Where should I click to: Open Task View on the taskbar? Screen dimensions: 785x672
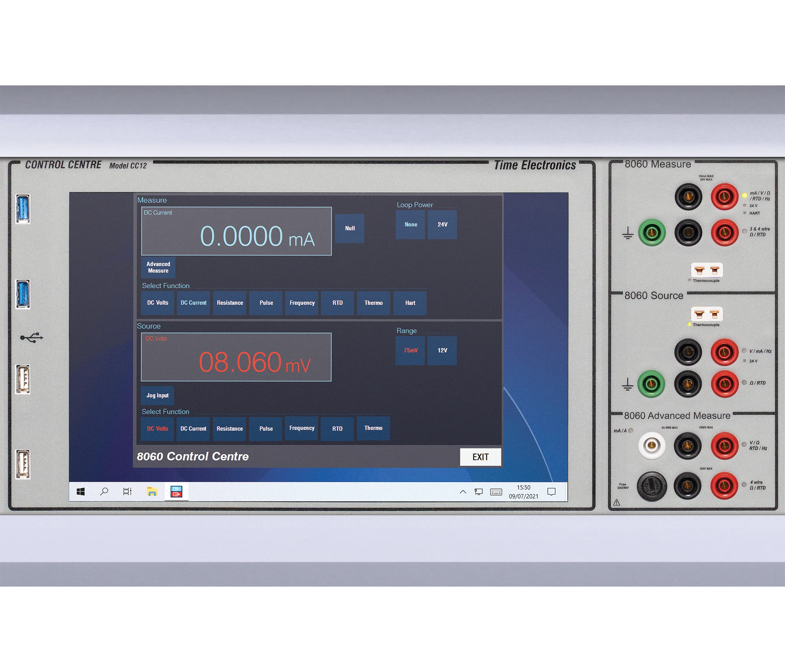127,492
